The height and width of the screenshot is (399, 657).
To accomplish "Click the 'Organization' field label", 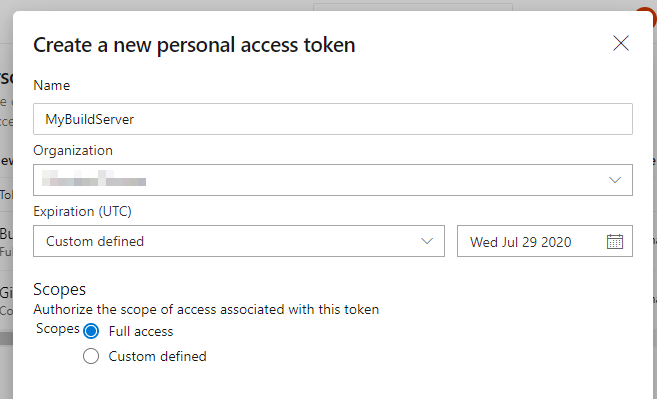I will coord(73,150).
